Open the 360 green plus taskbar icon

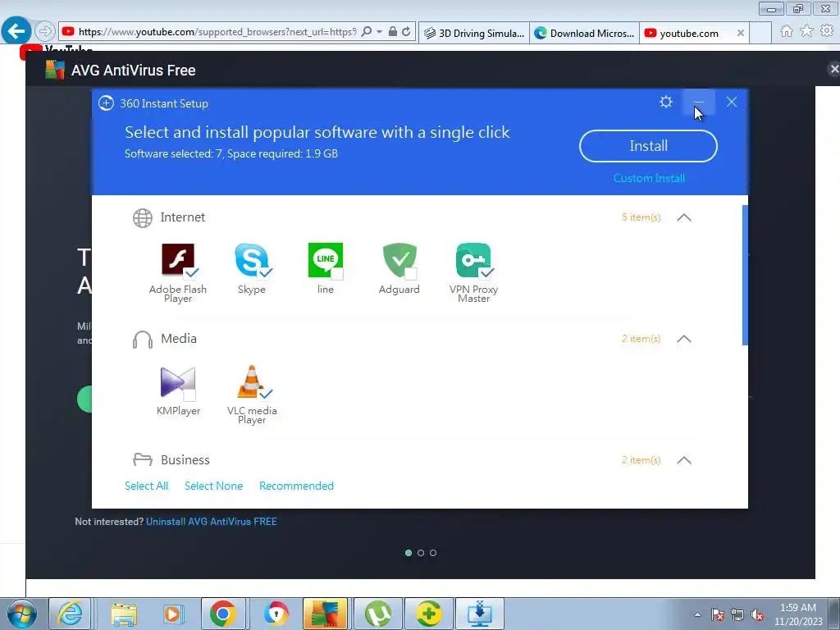(x=428, y=614)
